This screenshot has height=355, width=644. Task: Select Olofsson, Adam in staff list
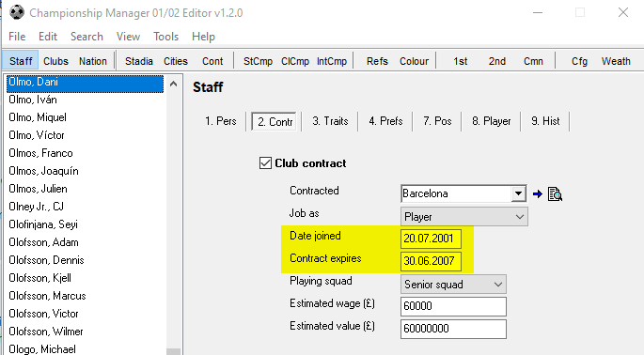86,242
